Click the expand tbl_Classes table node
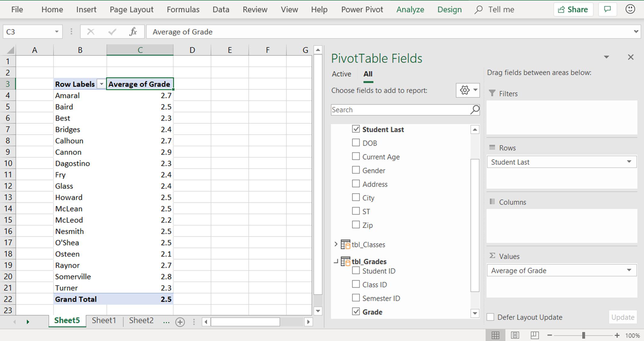The height and width of the screenshot is (341, 644). [336, 244]
